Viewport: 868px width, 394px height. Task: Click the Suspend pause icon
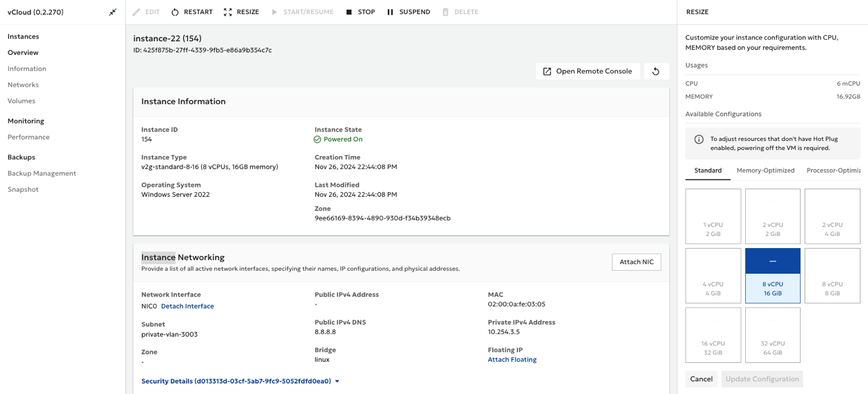pos(390,12)
